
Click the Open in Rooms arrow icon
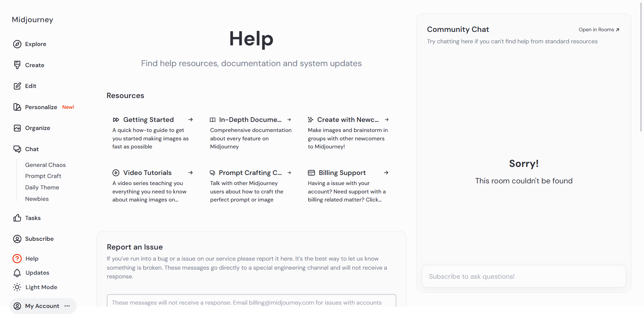tap(618, 30)
